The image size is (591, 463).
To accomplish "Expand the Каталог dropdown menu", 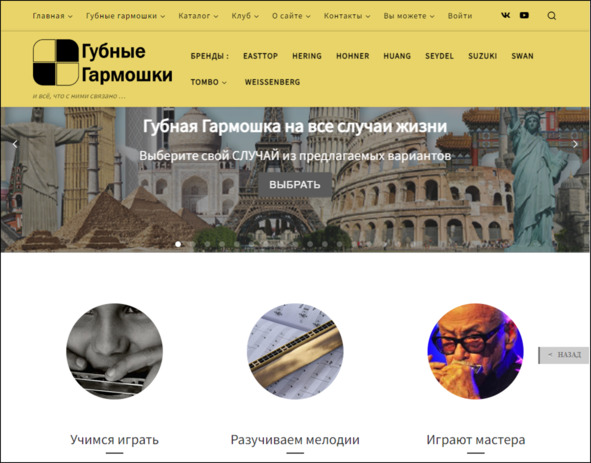I will click(198, 16).
